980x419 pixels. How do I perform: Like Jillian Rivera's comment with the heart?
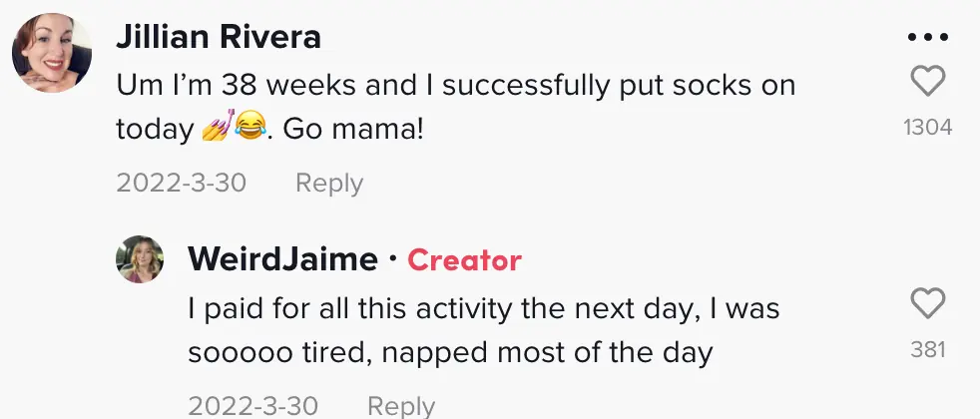pos(928,82)
